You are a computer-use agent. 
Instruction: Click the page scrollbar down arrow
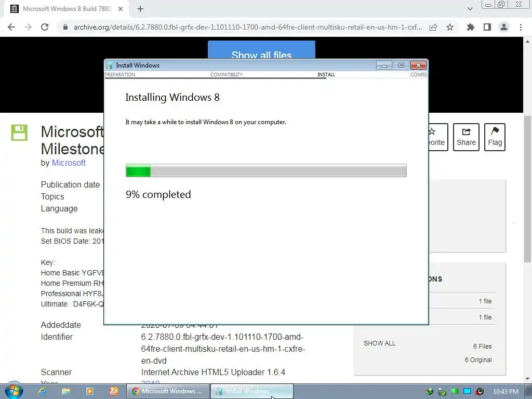pyautogui.click(x=527, y=379)
